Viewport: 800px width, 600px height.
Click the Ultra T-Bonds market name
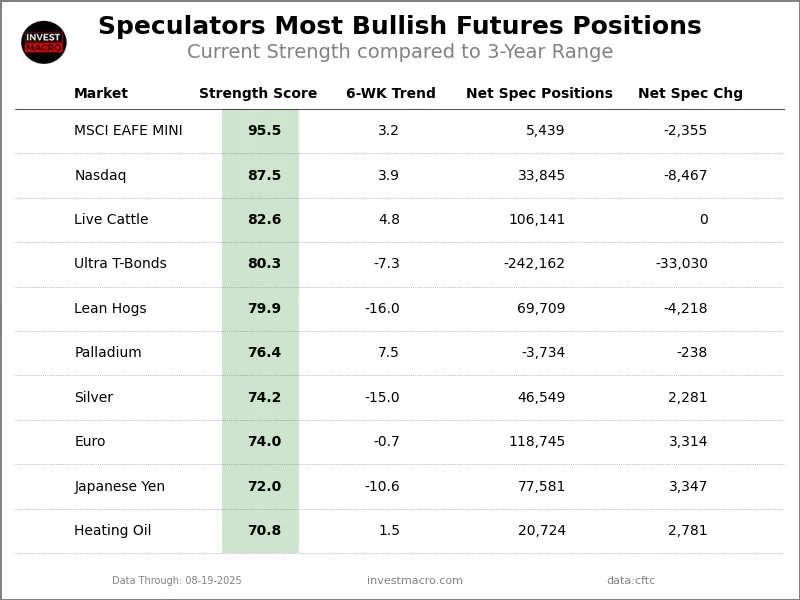pos(120,264)
